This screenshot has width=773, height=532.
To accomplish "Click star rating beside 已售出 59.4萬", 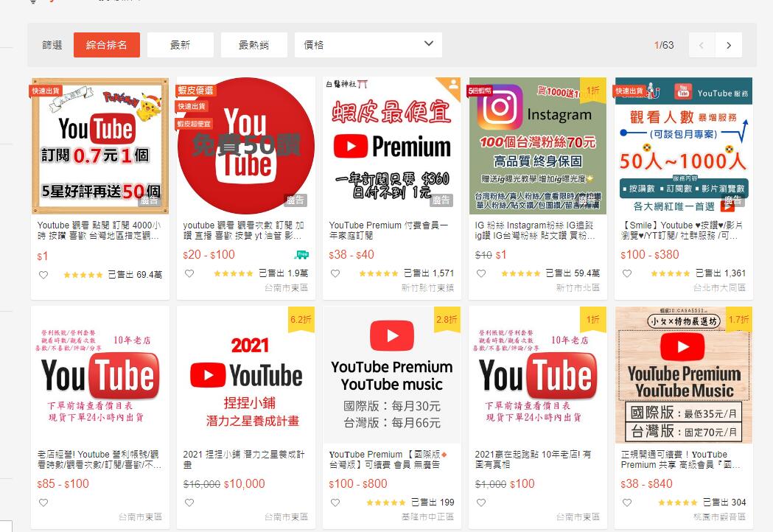I will (520, 273).
